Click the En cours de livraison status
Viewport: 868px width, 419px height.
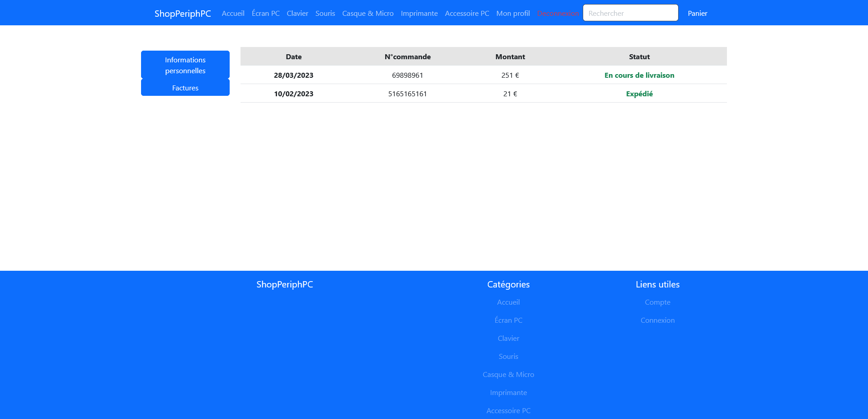click(639, 75)
